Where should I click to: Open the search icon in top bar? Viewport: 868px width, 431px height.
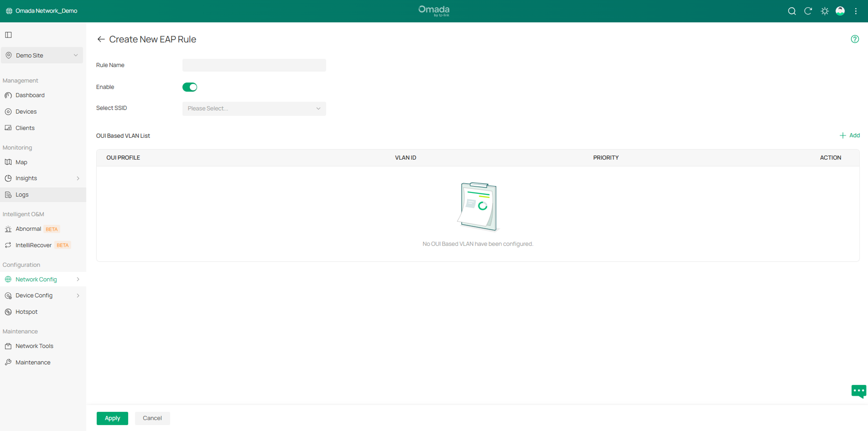pyautogui.click(x=792, y=11)
